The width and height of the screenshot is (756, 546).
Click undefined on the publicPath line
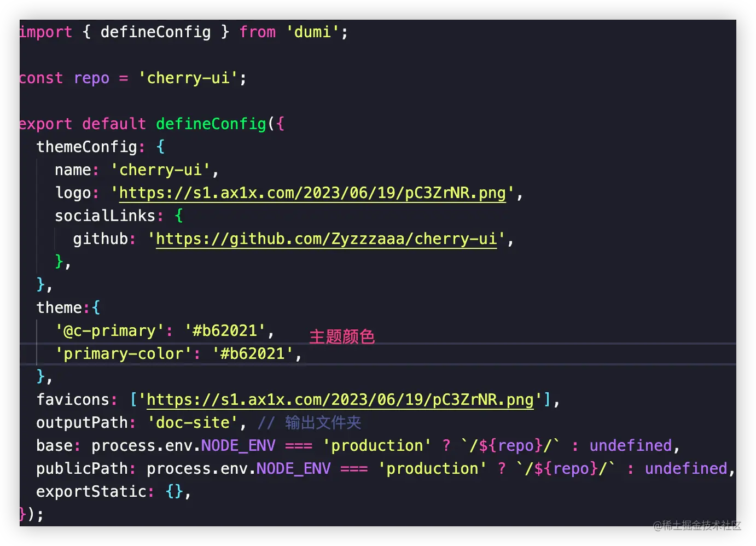(686, 469)
